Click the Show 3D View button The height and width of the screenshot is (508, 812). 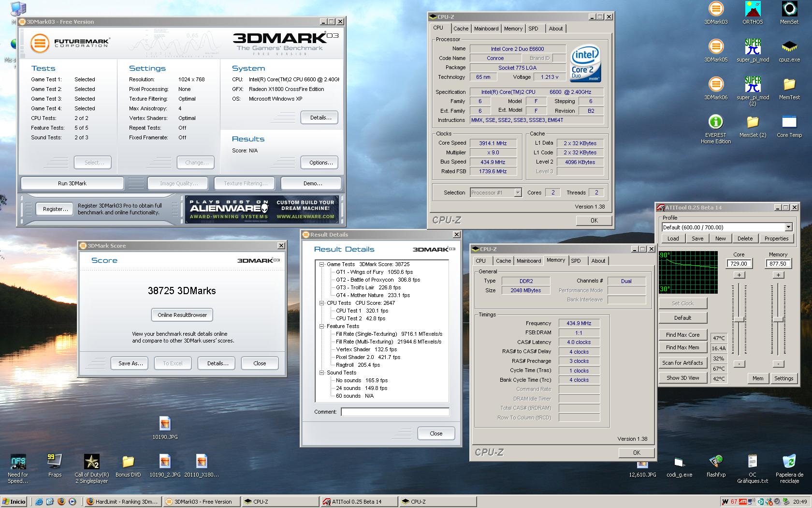point(682,378)
